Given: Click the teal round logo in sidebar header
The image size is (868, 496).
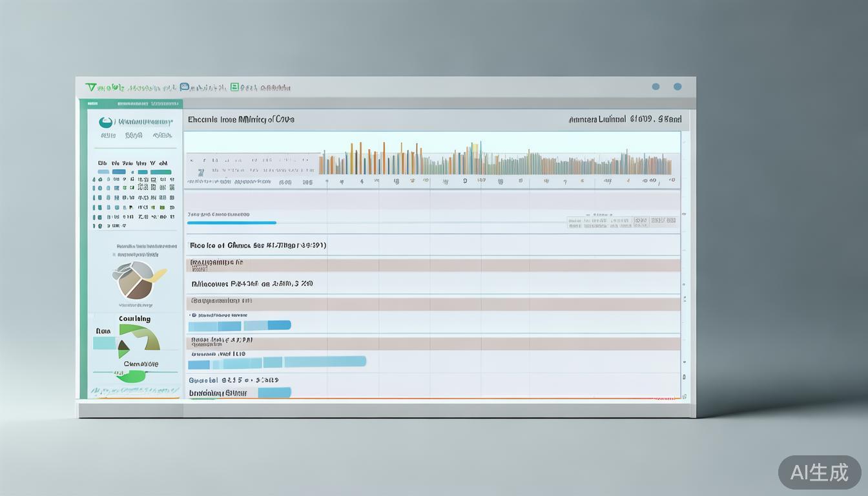Looking at the screenshot, I should (105, 122).
